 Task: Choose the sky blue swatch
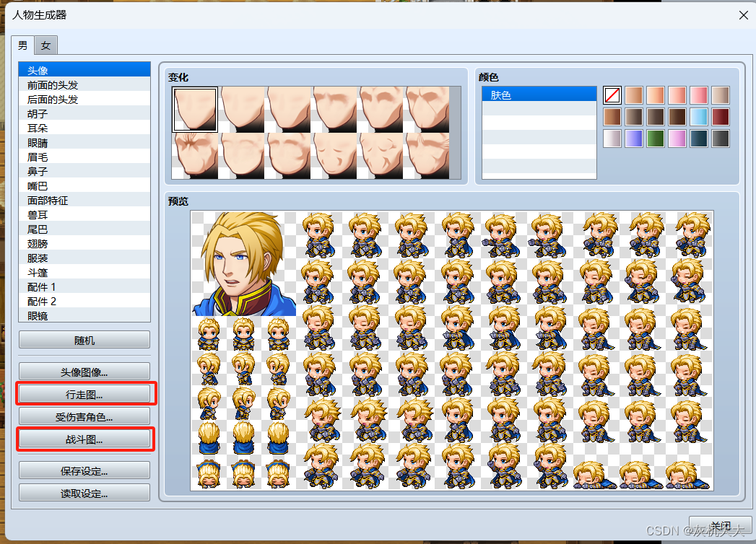699,117
